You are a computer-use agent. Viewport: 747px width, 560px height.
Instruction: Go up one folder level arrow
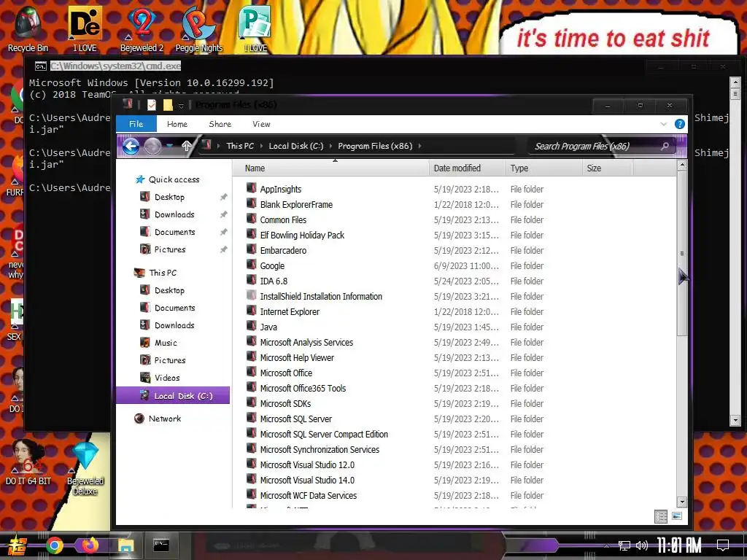186,146
